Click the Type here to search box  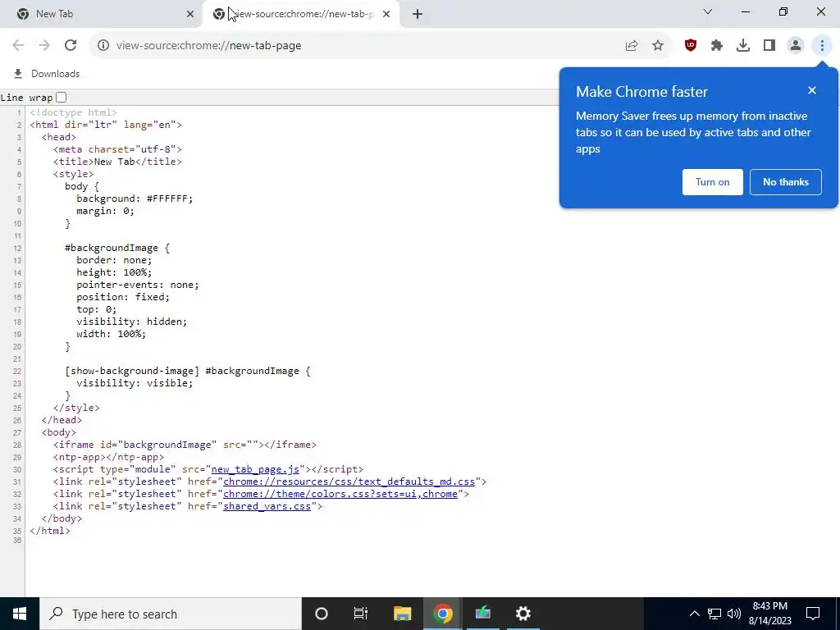pos(171,614)
